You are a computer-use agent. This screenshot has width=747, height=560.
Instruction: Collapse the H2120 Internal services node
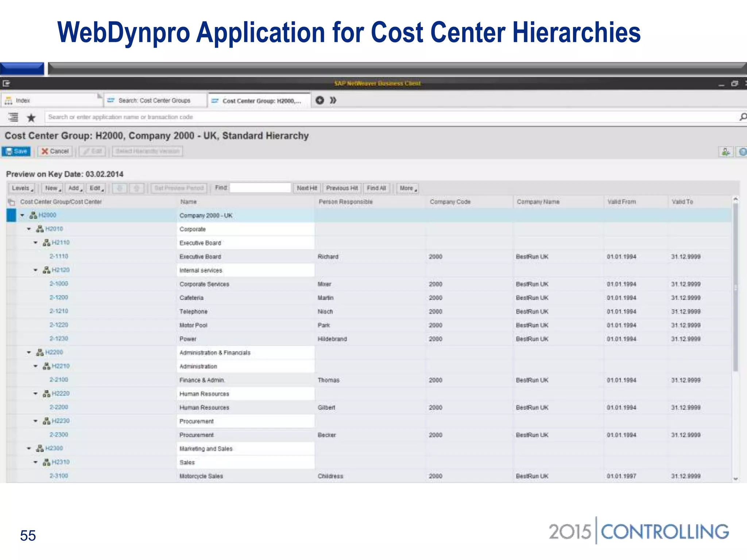35,270
